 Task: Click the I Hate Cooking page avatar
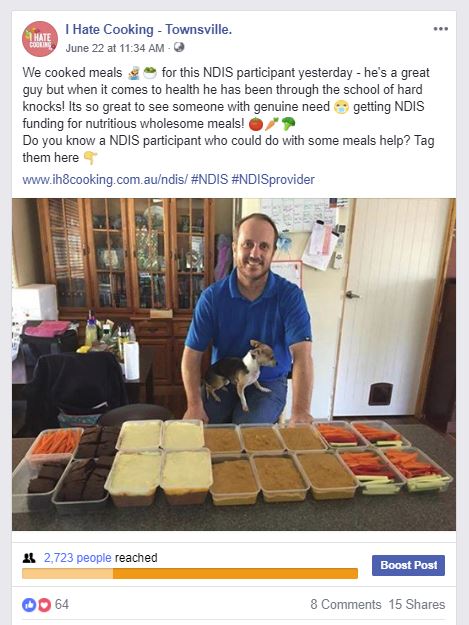click(40, 39)
